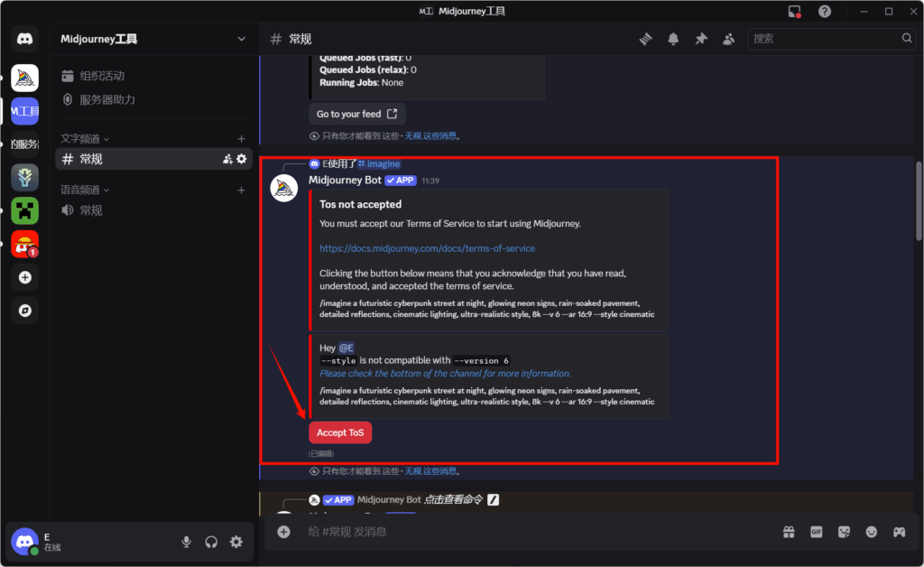Click the chat vertical scrollbar
This screenshot has width=924, height=567.
click(918, 200)
